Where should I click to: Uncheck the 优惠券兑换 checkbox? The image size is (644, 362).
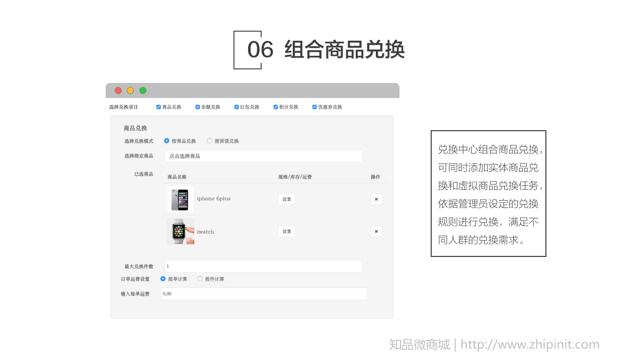[314, 107]
